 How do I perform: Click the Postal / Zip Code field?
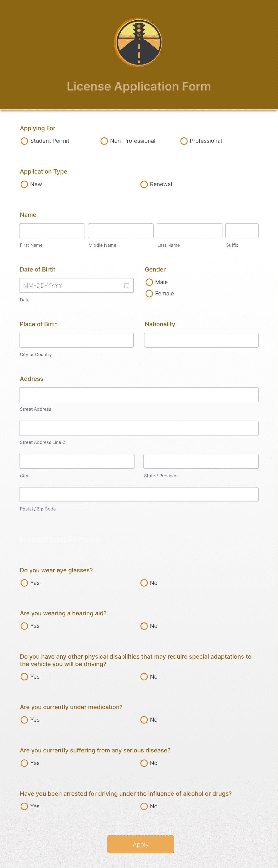139,494
